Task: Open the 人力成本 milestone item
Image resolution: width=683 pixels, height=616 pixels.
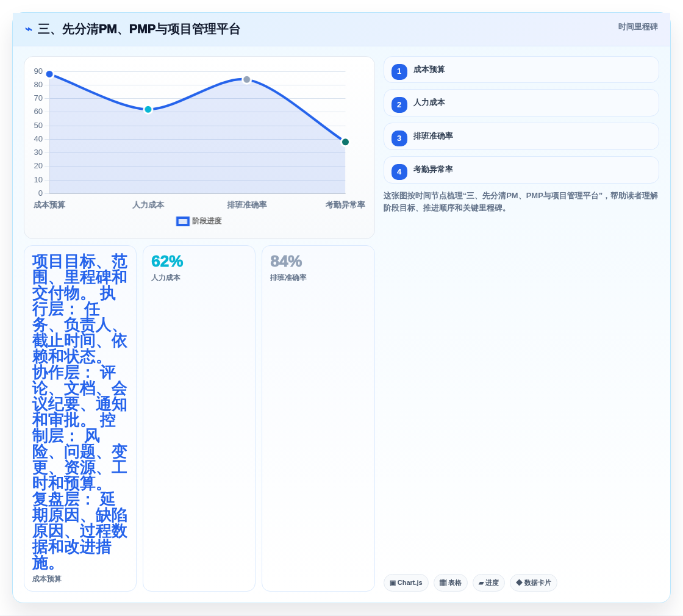Action: pos(521,103)
